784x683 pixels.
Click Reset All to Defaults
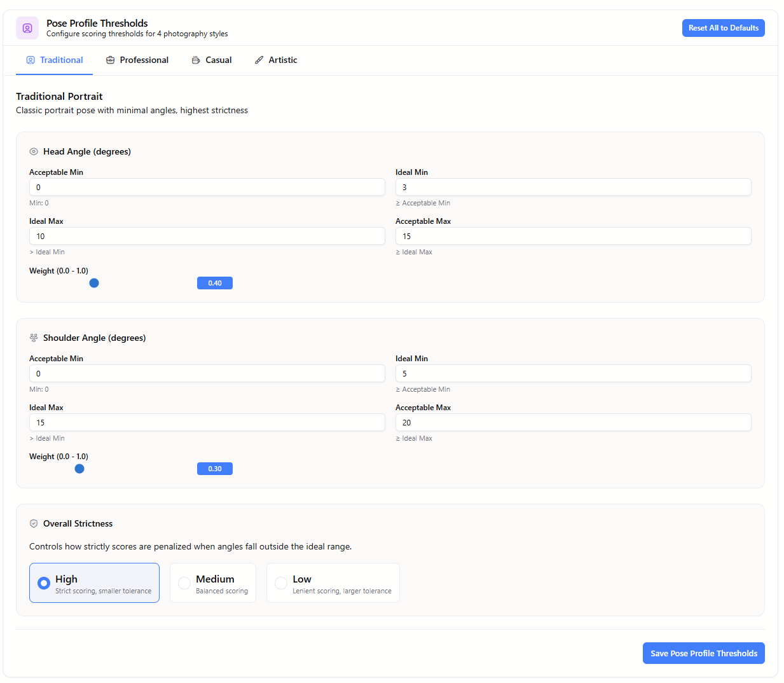click(723, 27)
